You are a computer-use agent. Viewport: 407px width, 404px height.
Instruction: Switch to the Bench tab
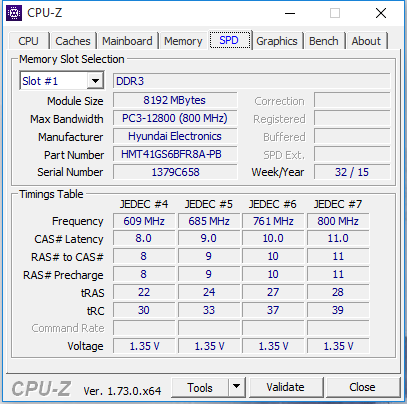(x=323, y=41)
